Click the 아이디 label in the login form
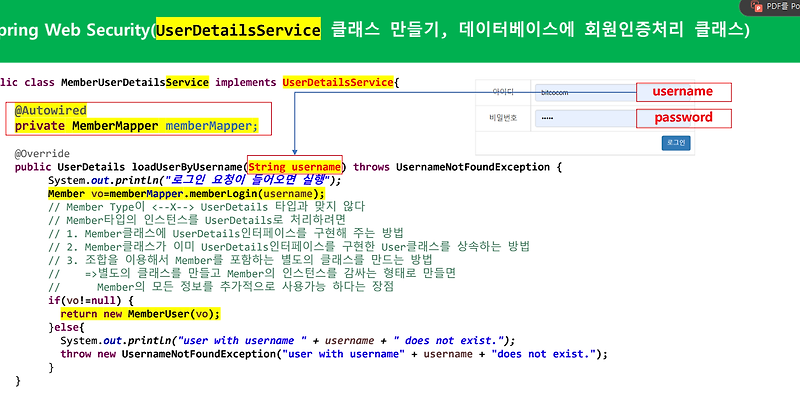Viewport: 800px width, 414px height. (x=503, y=92)
